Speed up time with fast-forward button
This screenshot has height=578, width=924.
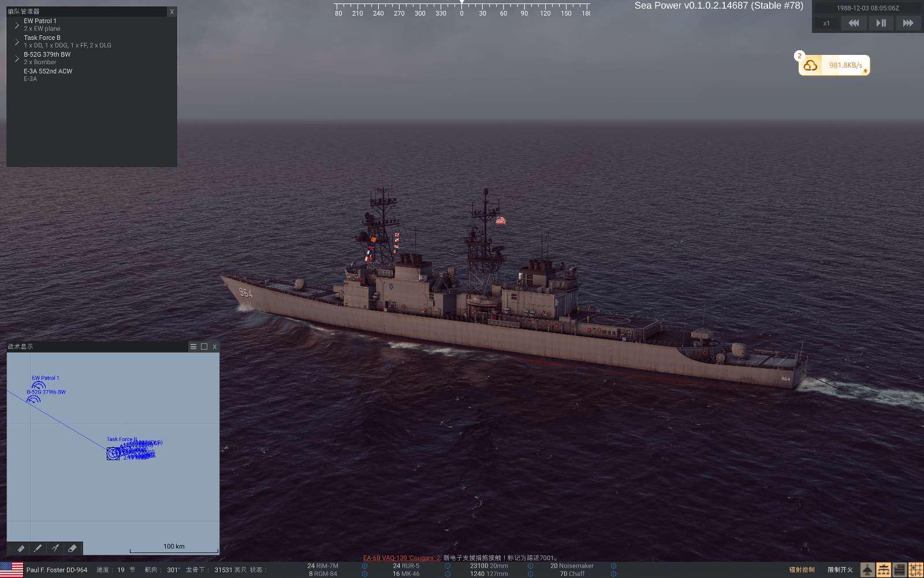click(908, 23)
